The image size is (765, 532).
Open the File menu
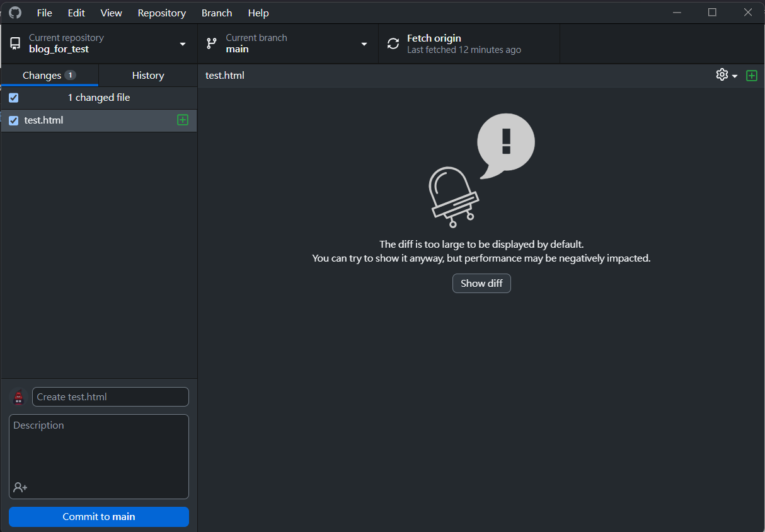[45, 13]
